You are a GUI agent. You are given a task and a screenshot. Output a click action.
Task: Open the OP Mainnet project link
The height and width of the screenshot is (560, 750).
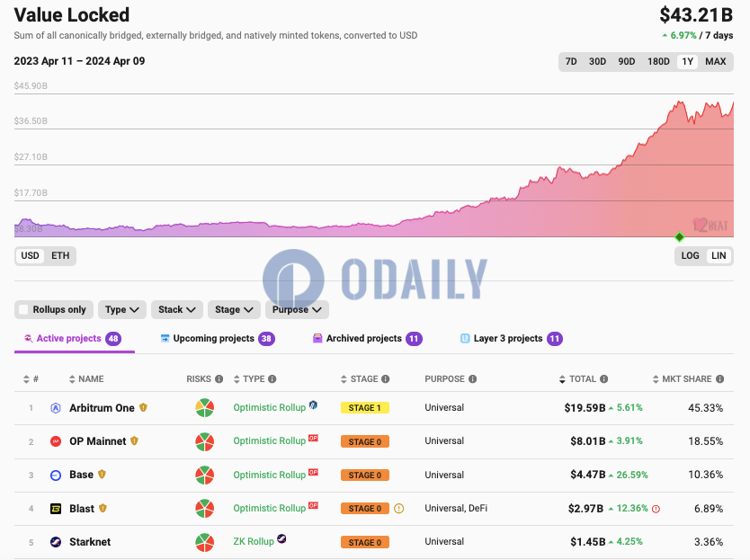[98, 441]
